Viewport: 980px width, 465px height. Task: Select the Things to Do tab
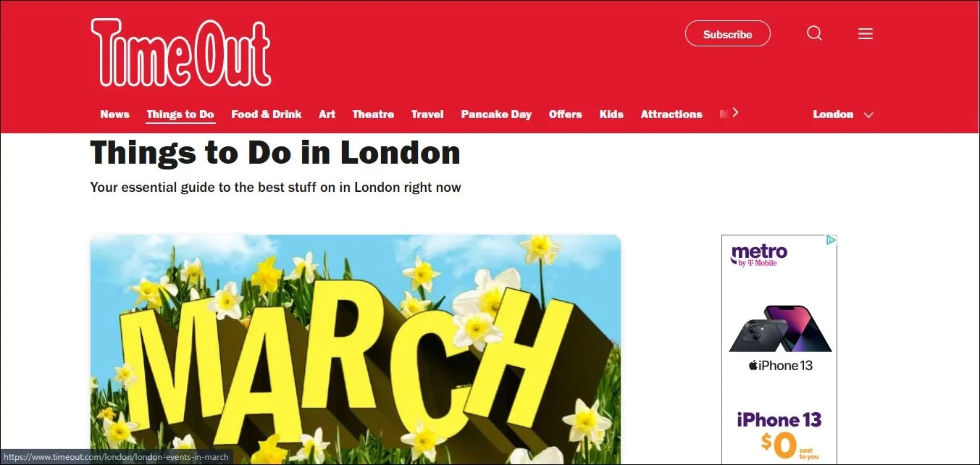coord(180,114)
